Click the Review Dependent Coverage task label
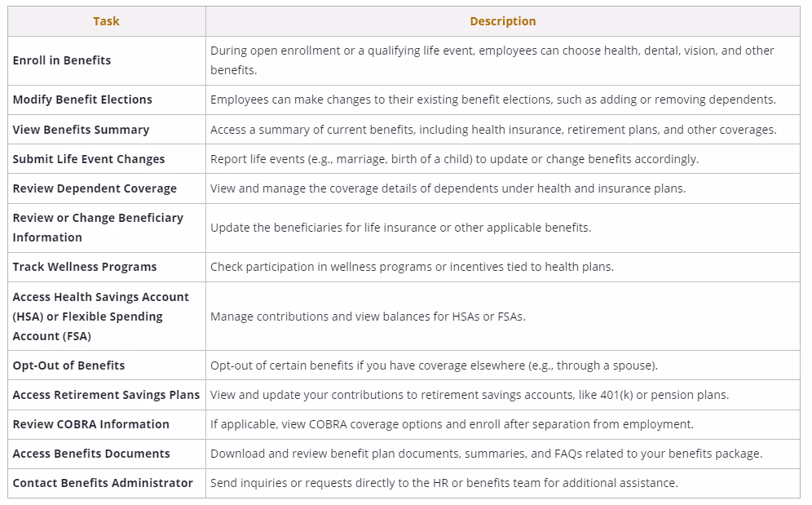This screenshot has height=505, width=812. pos(95,188)
